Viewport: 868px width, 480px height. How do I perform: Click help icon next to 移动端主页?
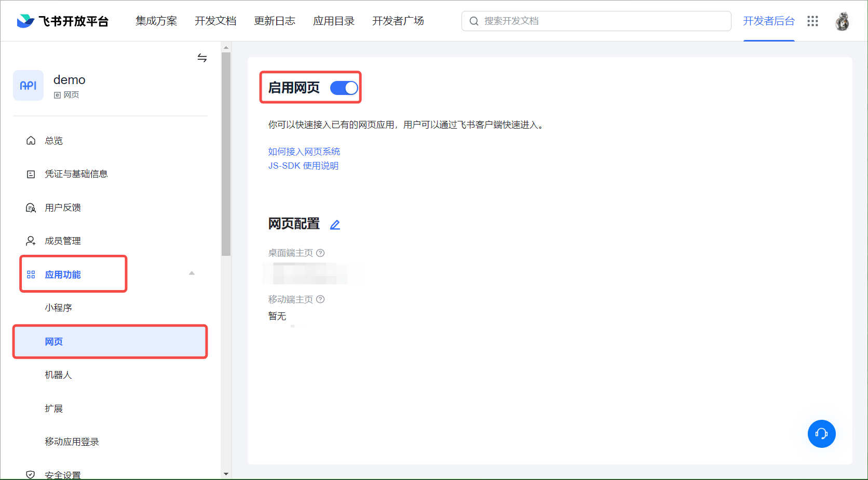[320, 299]
